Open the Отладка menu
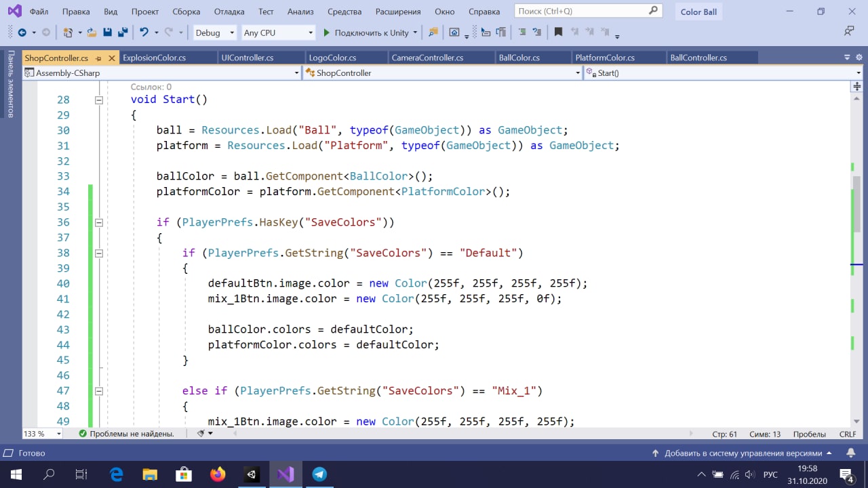This screenshot has height=488, width=868. coord(229,12)
